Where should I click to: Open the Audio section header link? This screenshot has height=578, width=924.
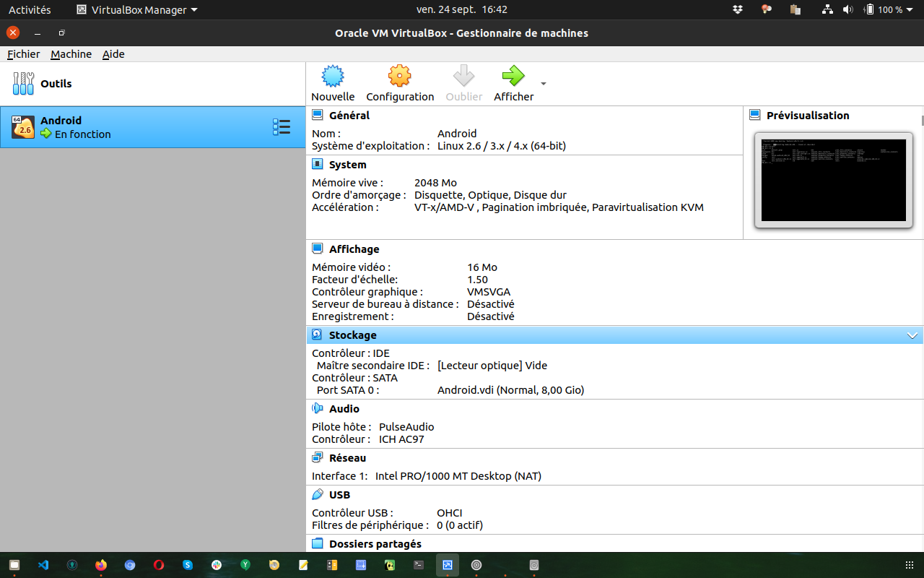[344, 409]
